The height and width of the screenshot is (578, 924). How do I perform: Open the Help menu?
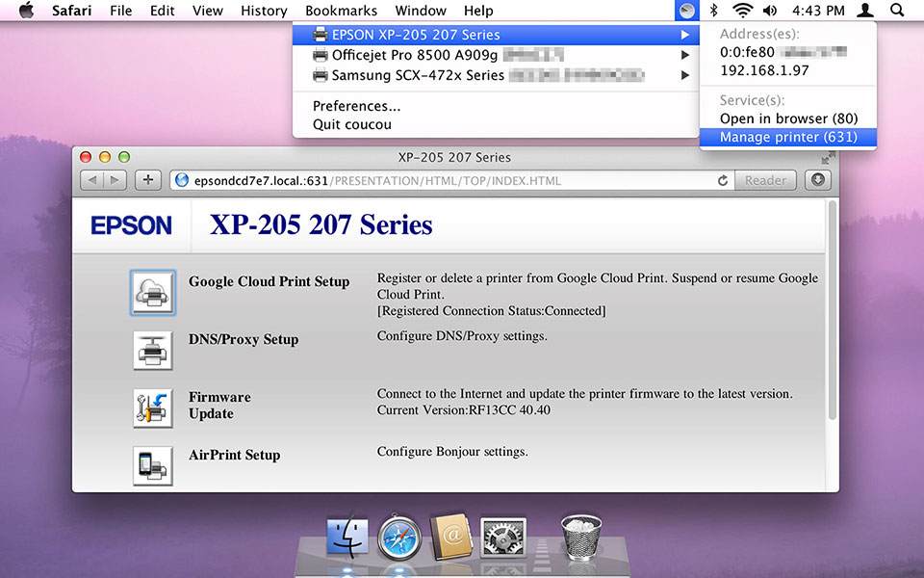478,11
